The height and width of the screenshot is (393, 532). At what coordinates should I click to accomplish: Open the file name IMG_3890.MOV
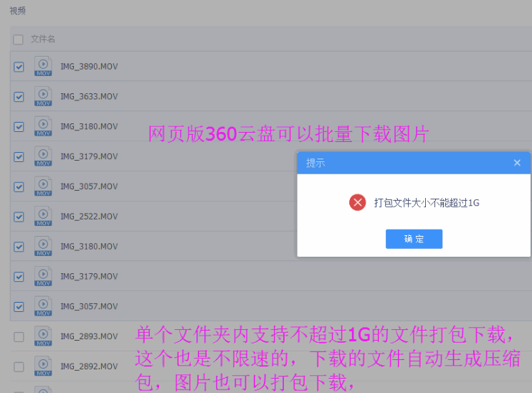[x=89, y=67]
